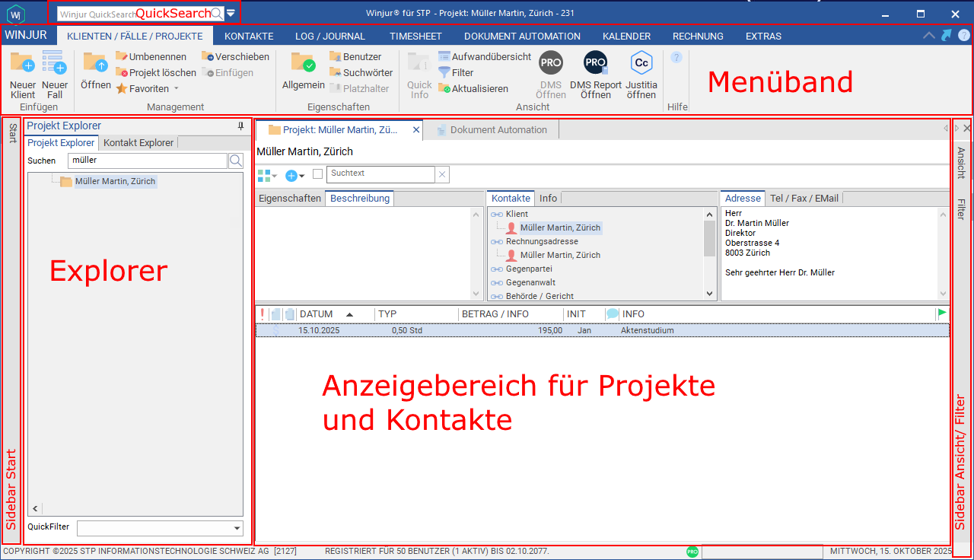Open the Favoriten dropdown arrow

(177, 89)
